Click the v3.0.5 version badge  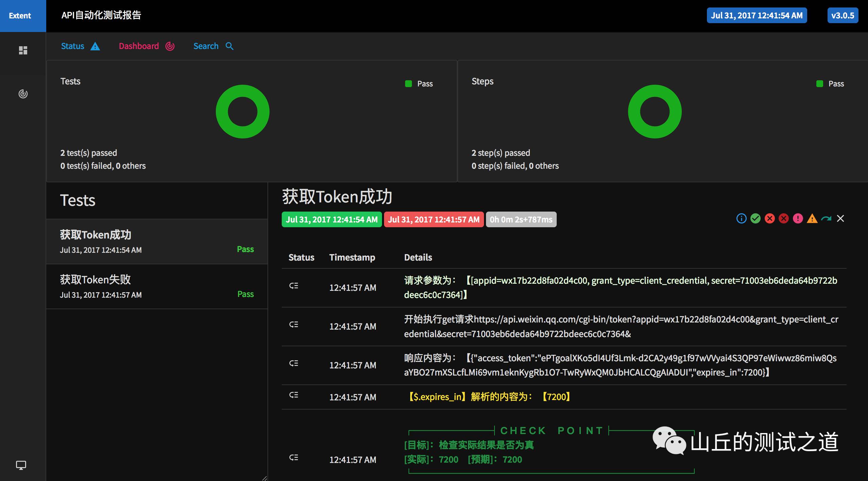point(843,16)
